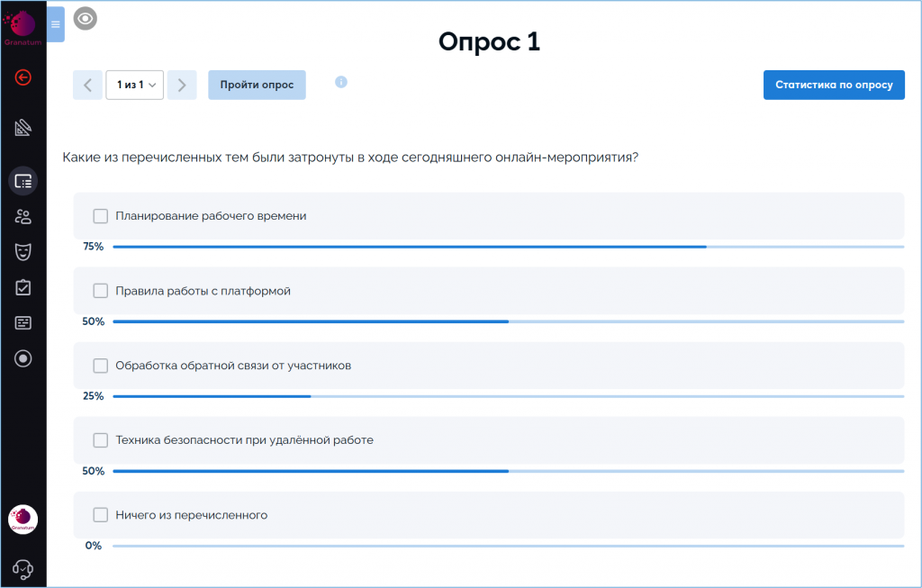Check 'Правила работы с платформой' checkbox
Screen dimensions: 922x588
[101, 291]
